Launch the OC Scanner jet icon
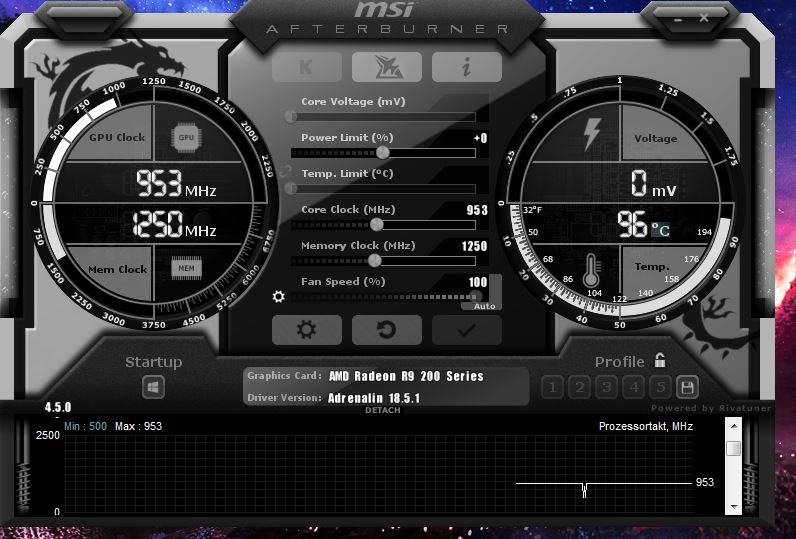 (387, 66)
